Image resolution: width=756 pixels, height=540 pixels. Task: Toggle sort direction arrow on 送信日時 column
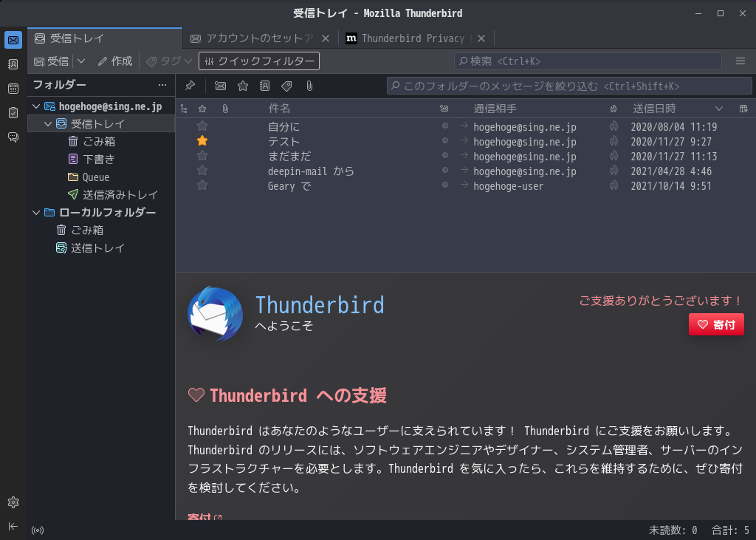click(x=719, y=109)
